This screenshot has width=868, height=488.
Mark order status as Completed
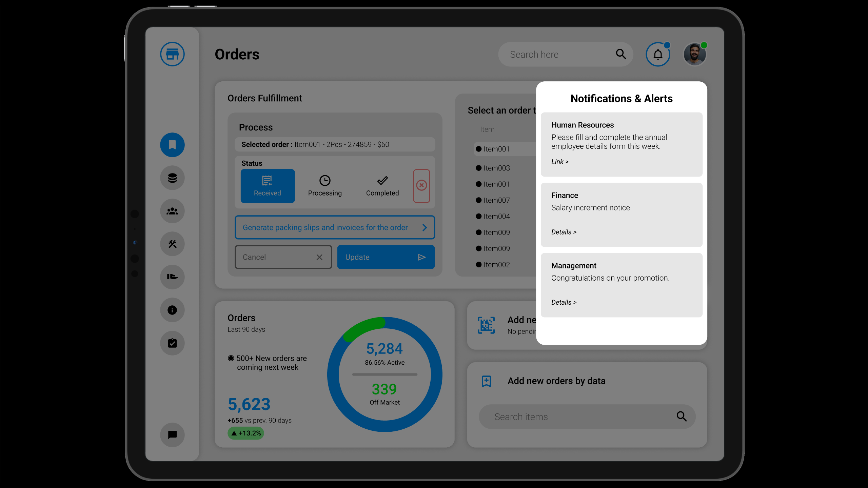pos(382,186)
